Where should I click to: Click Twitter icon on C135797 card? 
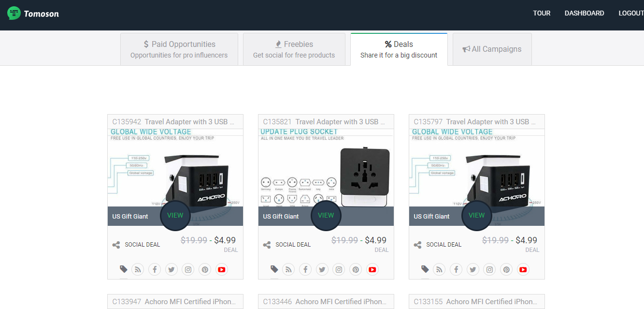[472, 270]
